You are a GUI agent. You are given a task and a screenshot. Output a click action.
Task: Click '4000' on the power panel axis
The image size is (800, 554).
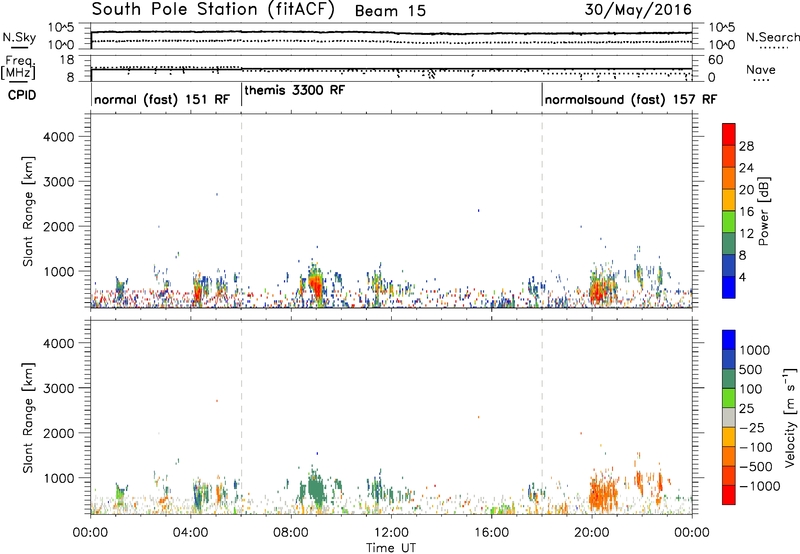[59, 137]
